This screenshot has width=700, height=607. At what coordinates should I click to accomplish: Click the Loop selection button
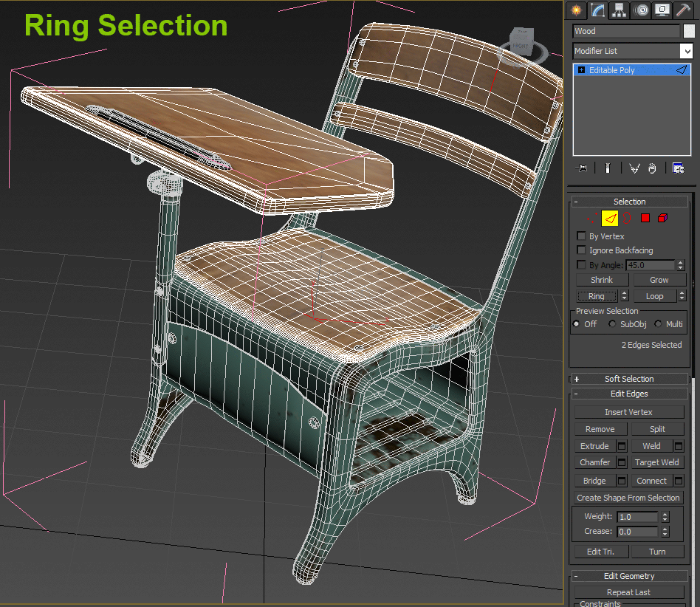tap(654, 296)
